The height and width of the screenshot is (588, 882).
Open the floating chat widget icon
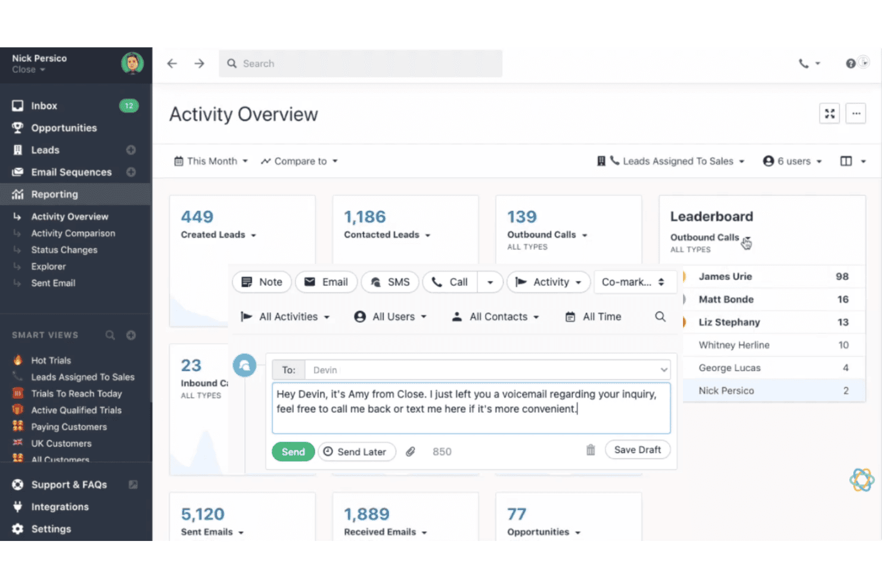tap(862, 480)
